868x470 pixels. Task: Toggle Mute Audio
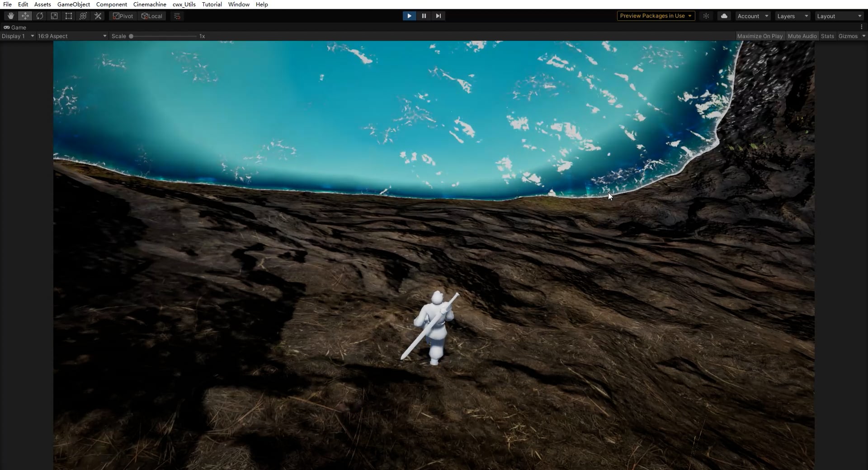(802, 36)
